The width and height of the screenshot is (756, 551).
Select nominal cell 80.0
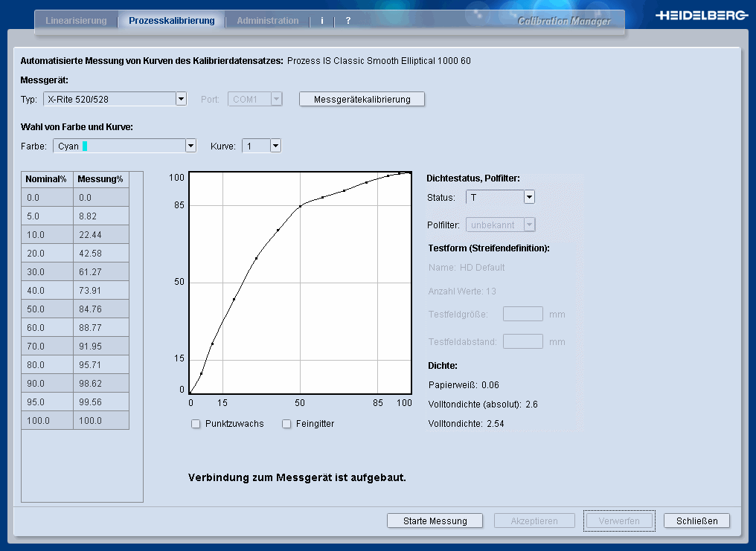48,364
